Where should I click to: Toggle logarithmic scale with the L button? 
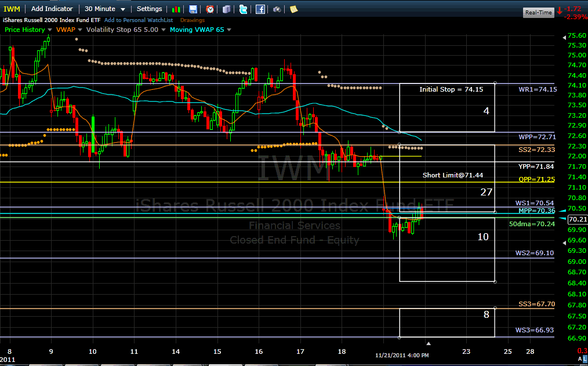(585, 359)
